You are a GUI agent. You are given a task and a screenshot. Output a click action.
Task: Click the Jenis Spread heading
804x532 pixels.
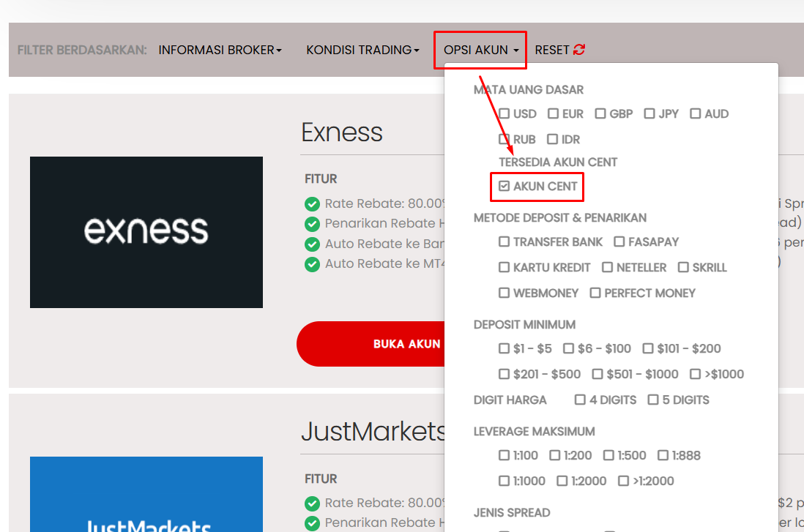512,512
